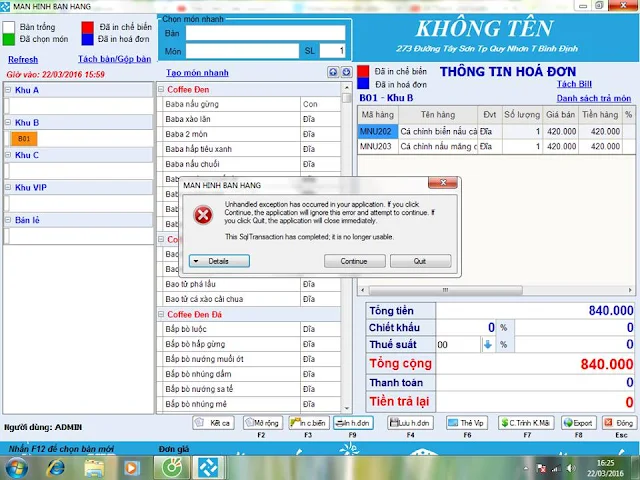Collapse the Coffee Đen menu group
Image resolution: width=640 pixels, height=480 pixels.
(x=161, y=89)
